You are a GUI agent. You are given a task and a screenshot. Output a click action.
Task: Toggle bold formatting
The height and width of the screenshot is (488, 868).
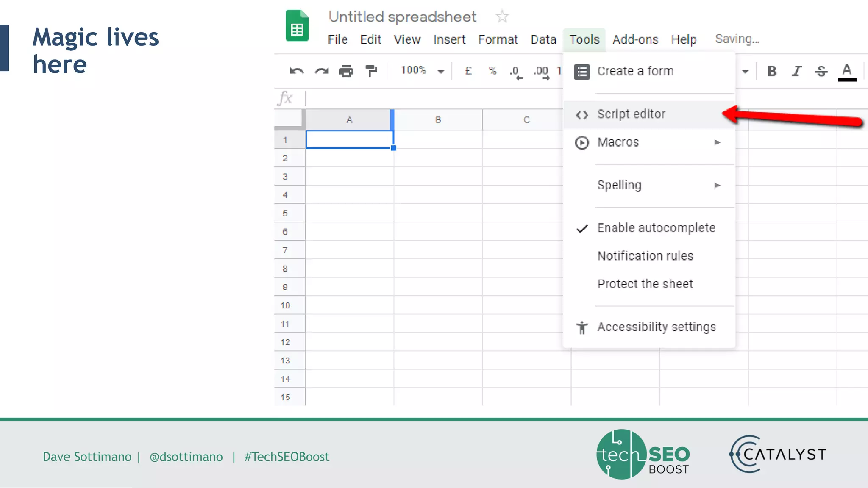tap(772, 71)
